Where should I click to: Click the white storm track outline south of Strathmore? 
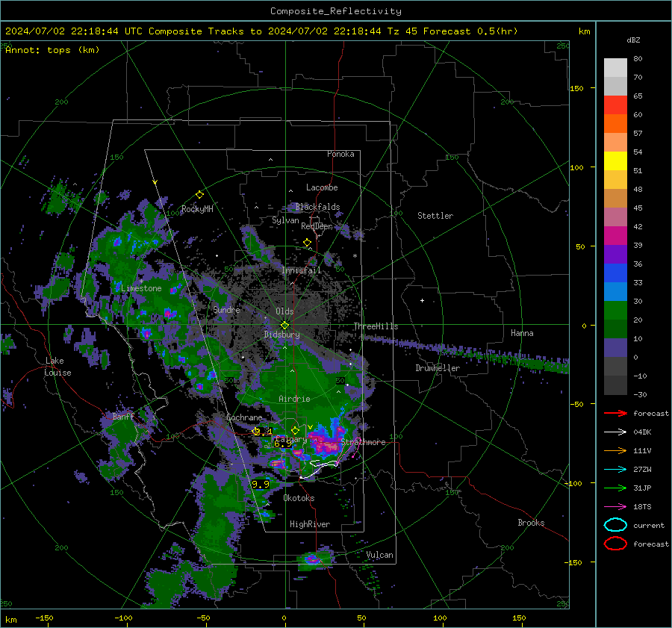(x=320, y=468)
